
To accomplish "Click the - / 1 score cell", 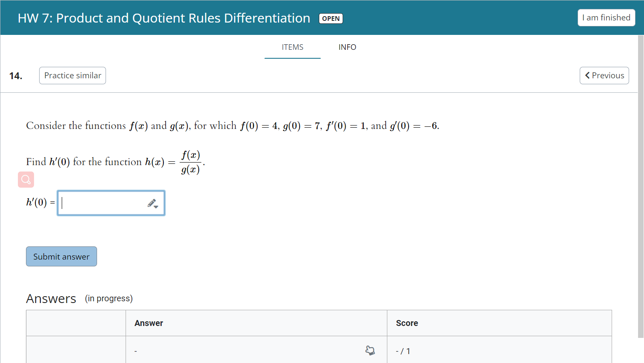I will pos(403,351).
